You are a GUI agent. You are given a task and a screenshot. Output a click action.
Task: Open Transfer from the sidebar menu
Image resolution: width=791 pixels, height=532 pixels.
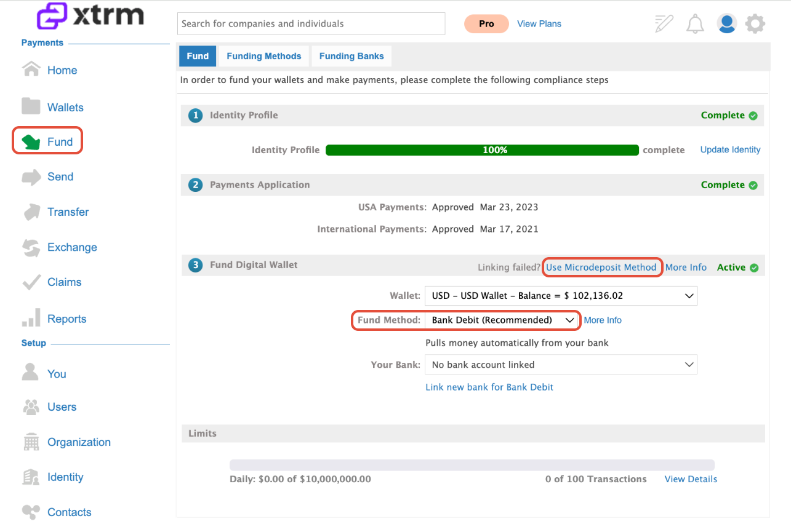[x=68, y=212]
